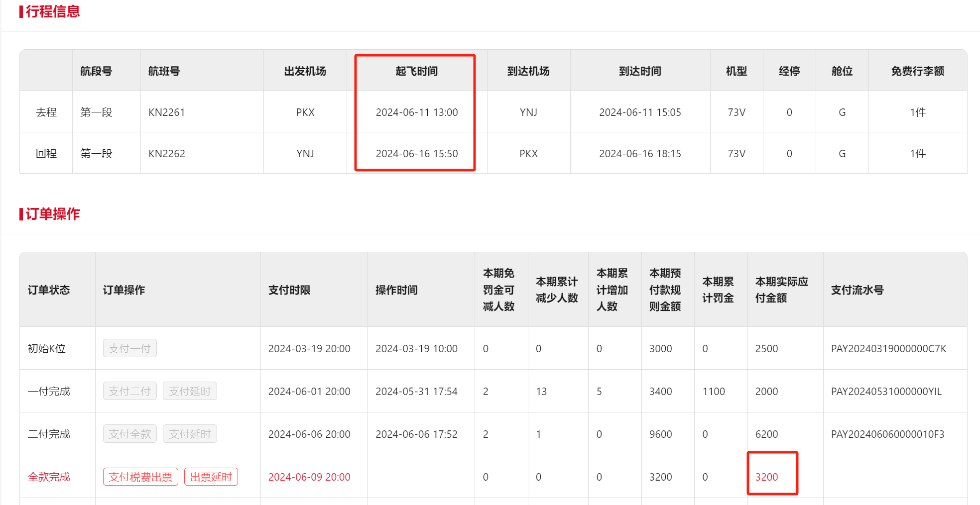
Task: Click the 出票延时 button
Action: (x=211, y=477)
